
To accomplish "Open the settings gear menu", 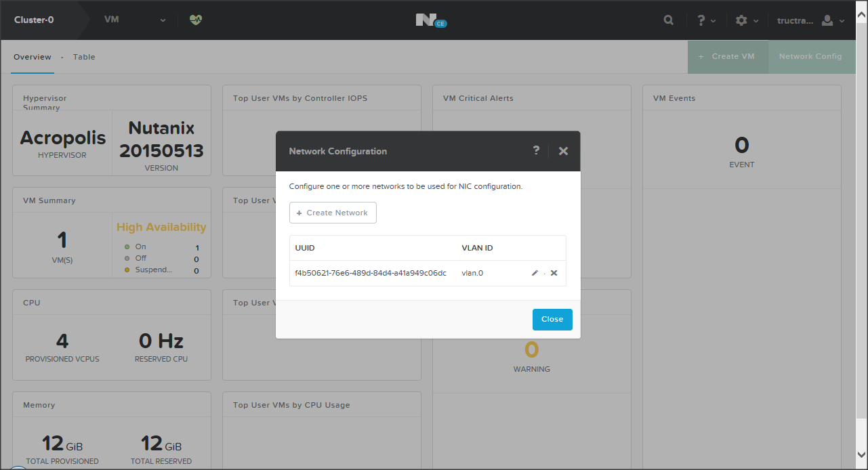I will point(741,20).
